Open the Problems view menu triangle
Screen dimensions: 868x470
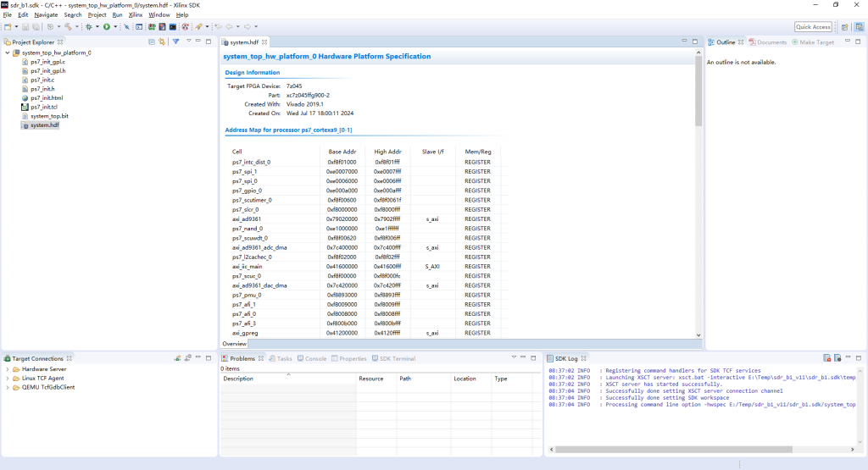[x=514, y=357]
